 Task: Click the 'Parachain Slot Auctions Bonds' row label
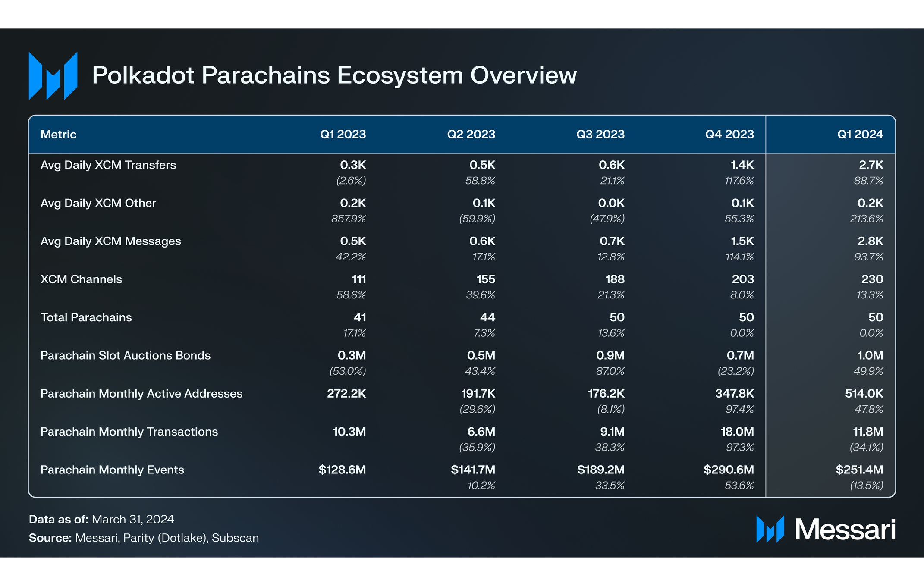pos(126,355)
